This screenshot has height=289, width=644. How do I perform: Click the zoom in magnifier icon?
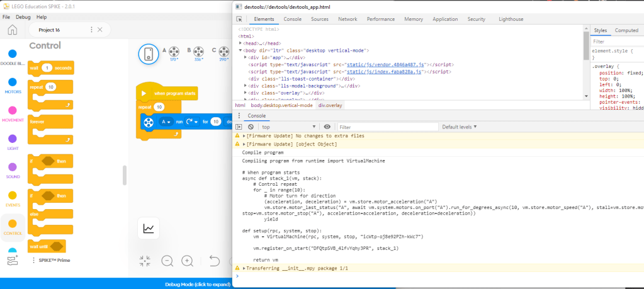point(188,260)
